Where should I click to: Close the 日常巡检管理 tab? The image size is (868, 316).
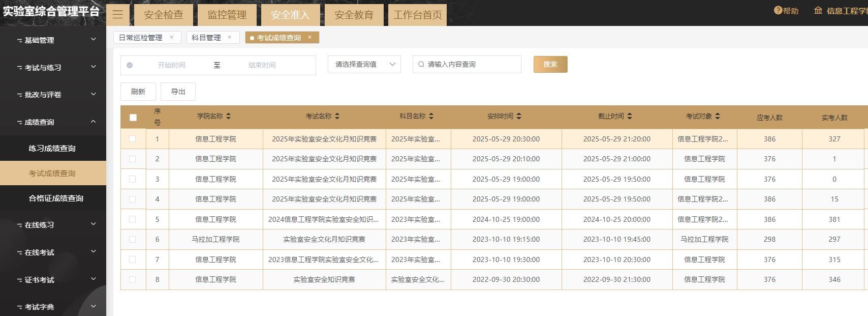click(171, 37)
